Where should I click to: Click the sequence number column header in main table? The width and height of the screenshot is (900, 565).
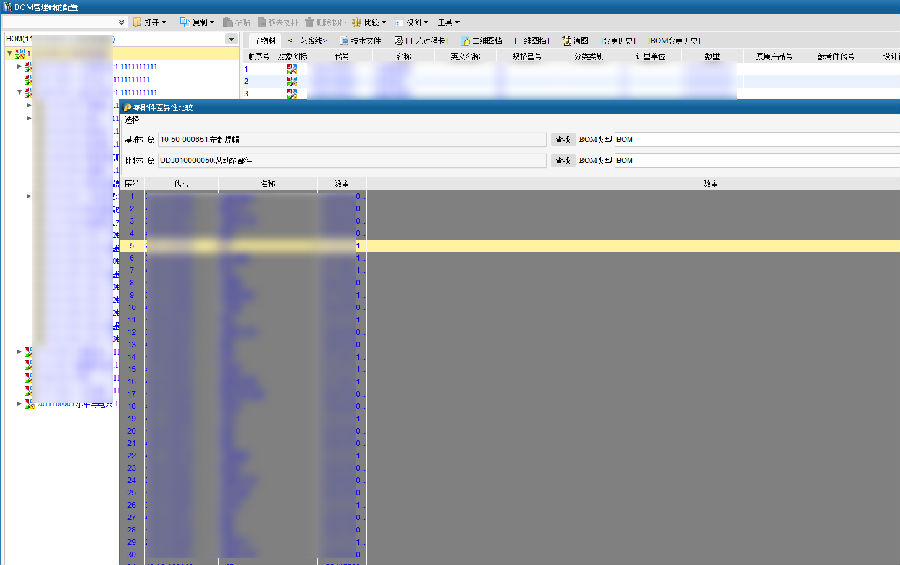pyautogui.click(x=258, y=56)
